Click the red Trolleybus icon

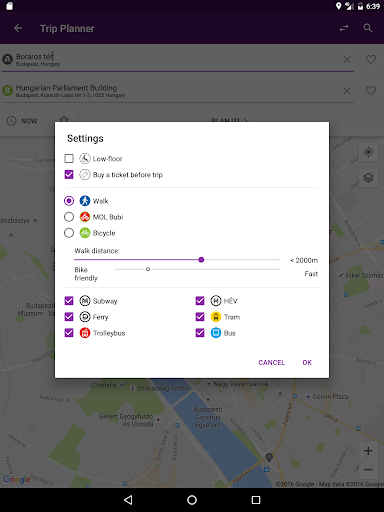pos(85,333)
